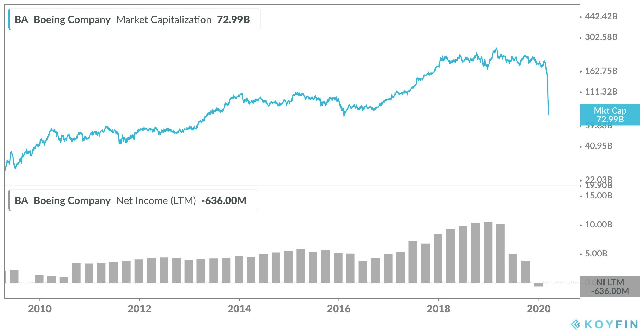
Task: Click the 2020 x-axis label
Action: coord(539,309)
